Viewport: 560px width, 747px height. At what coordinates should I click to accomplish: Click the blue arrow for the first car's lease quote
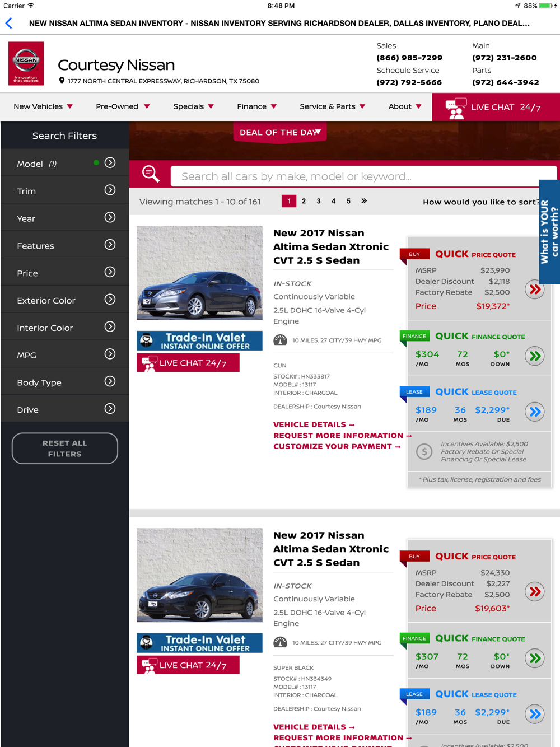(535, 412)
